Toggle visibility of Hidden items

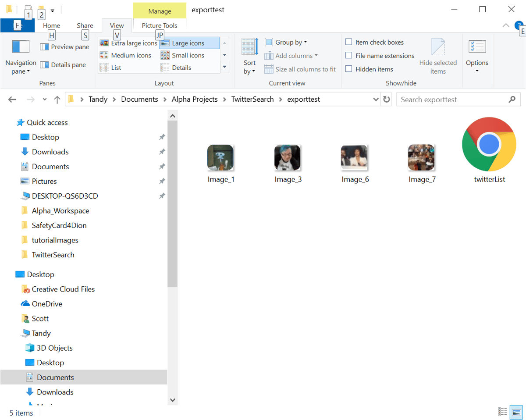tap(349, 69)
